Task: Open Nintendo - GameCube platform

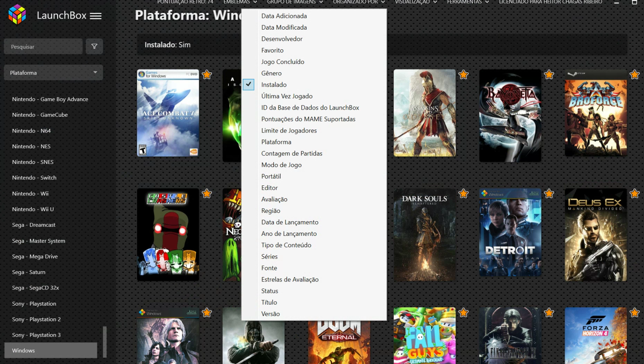Action: (x=40, y=115)
